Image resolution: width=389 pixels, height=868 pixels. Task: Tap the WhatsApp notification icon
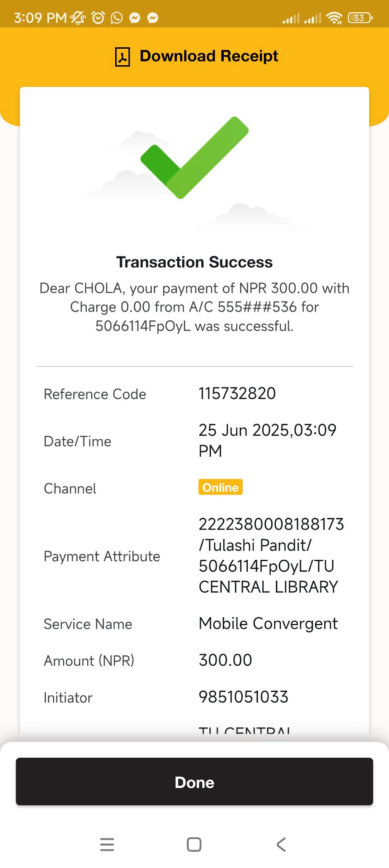pyautogui.click(x=117, y=17)
